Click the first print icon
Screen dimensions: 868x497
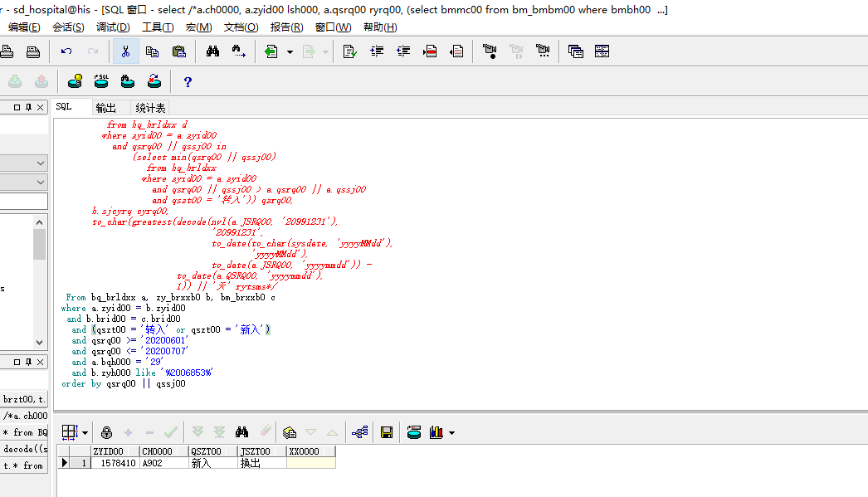click(x=7, y=51)
